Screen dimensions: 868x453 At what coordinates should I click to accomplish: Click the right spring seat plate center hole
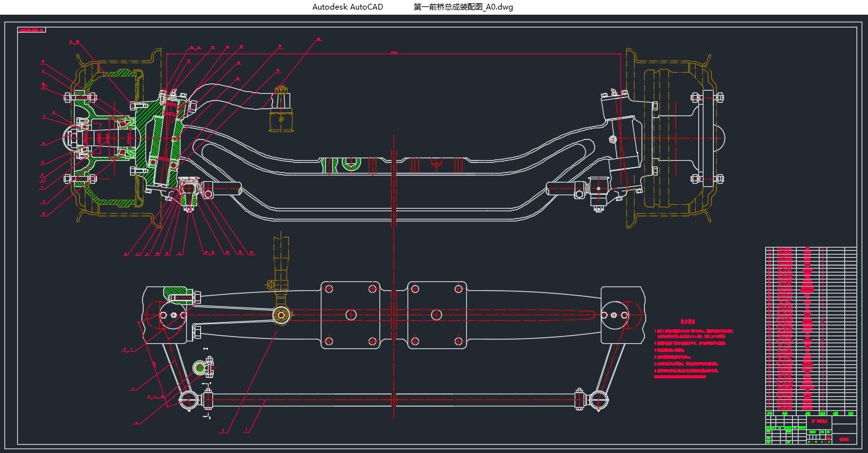point(436,315)
